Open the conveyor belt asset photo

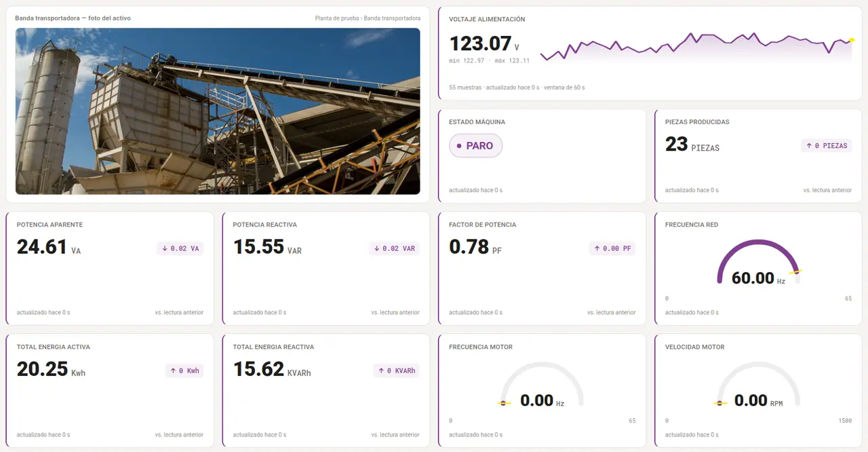click(218, 111)
